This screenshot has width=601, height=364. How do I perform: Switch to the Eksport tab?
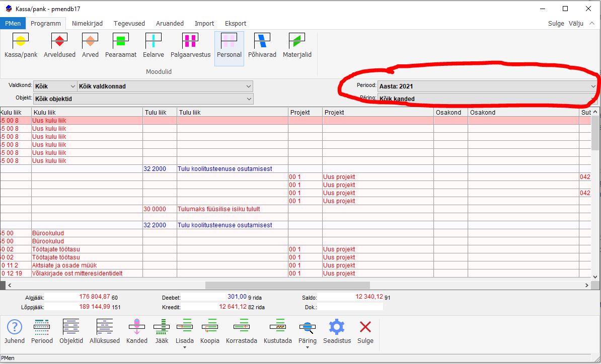point(236,23)
